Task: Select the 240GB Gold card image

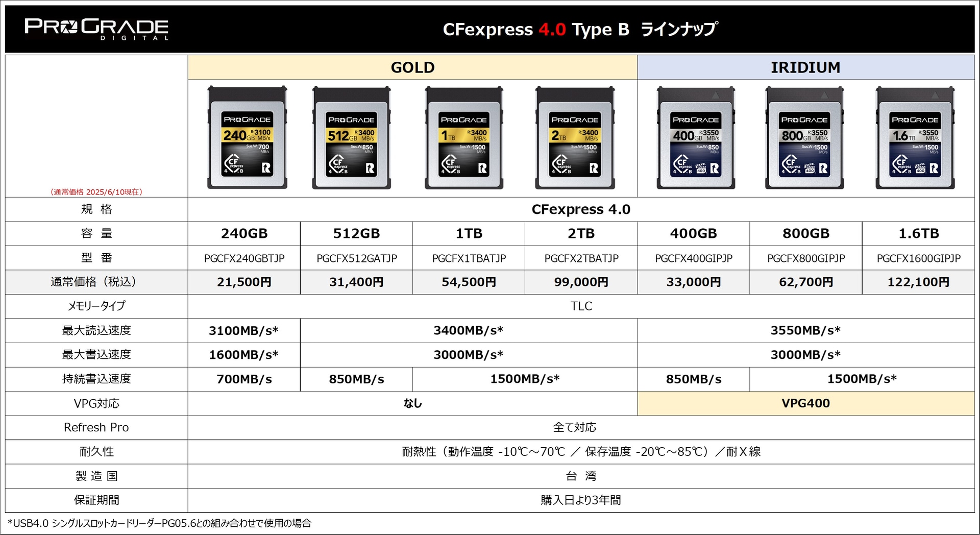Action: 247,137
